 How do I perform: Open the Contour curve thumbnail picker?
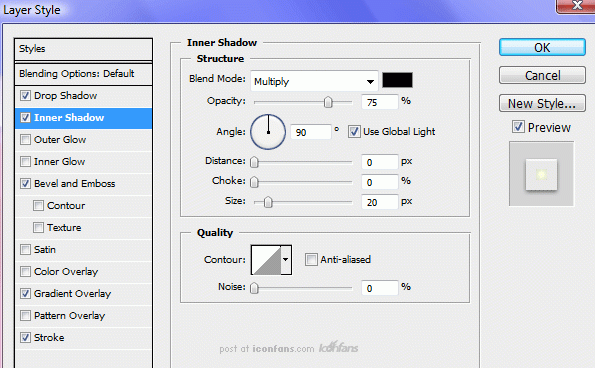pos(266,260)
